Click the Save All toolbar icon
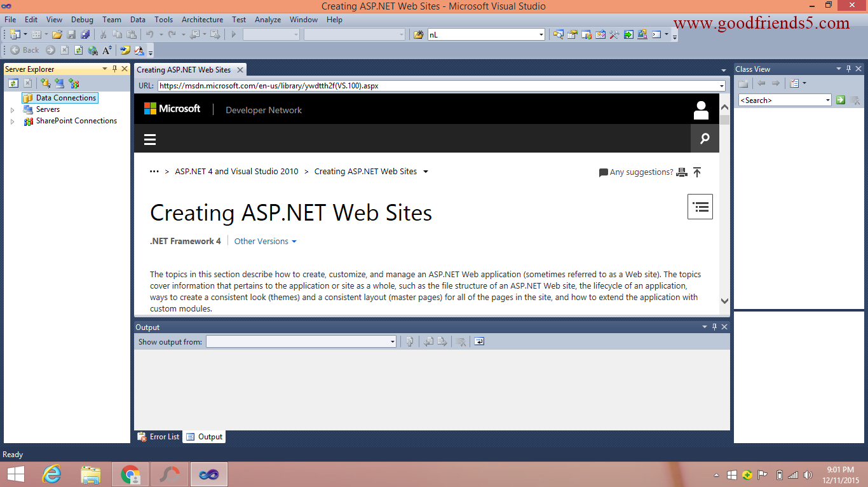Viewport: 868px width, 487px height. click(x=85, y=34)
